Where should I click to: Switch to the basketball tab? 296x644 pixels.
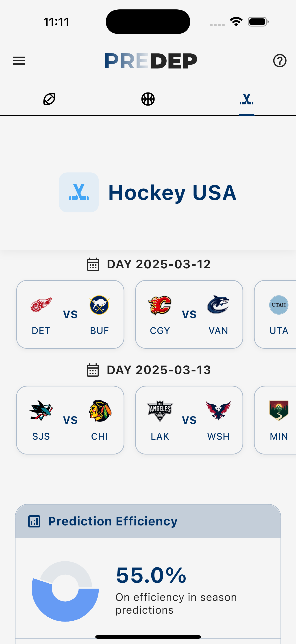[148, 99]
